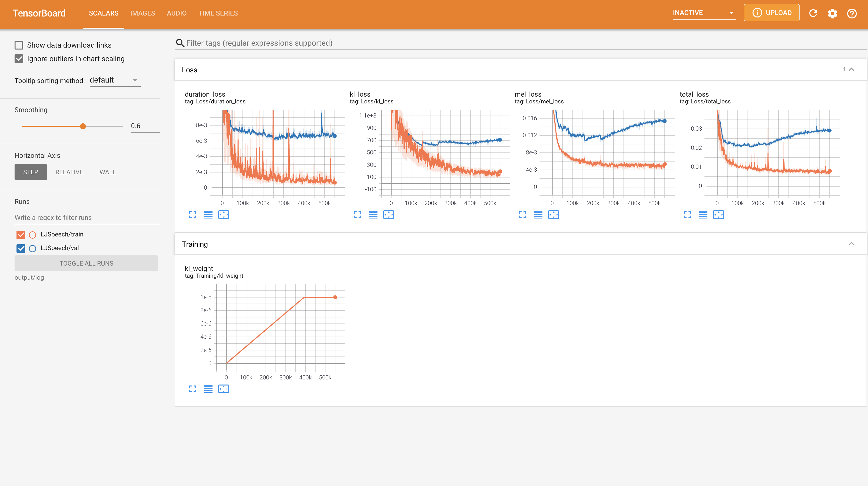Toggle log scale on kl_weight chart
868x486 pixels.
click(208, 389)
